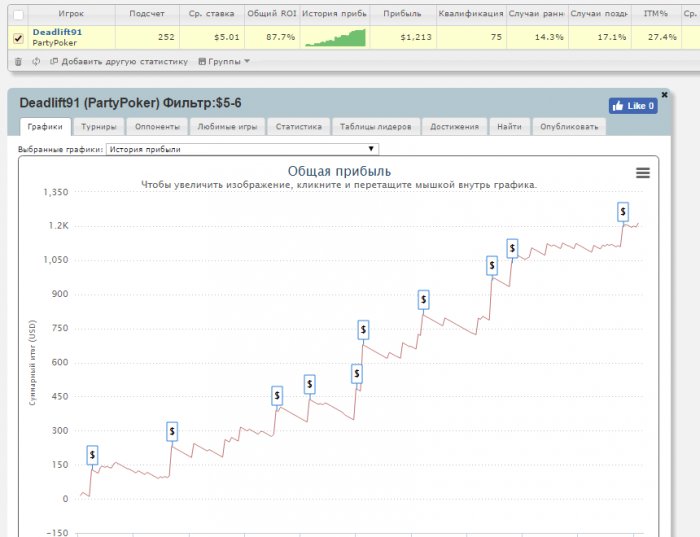The height and width of the screenshot is (537, 700).
Task: Switch to the 'Опубликовать' tab
Action: 569,127
